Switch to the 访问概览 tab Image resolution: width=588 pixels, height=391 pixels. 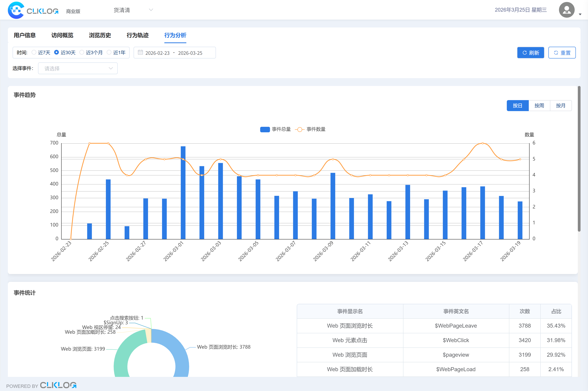coord(62,35)
